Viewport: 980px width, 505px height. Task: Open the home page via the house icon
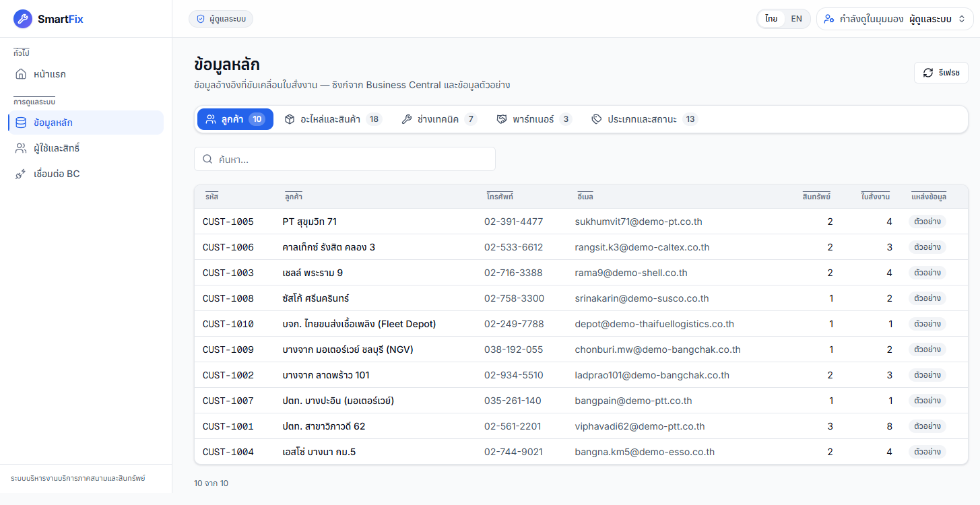(x=21, y=74)
